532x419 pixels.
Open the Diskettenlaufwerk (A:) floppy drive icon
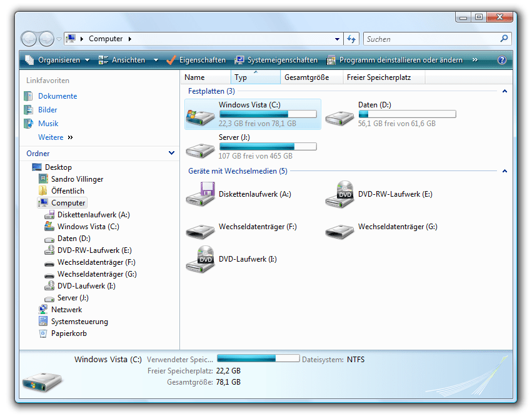[201, 194]
